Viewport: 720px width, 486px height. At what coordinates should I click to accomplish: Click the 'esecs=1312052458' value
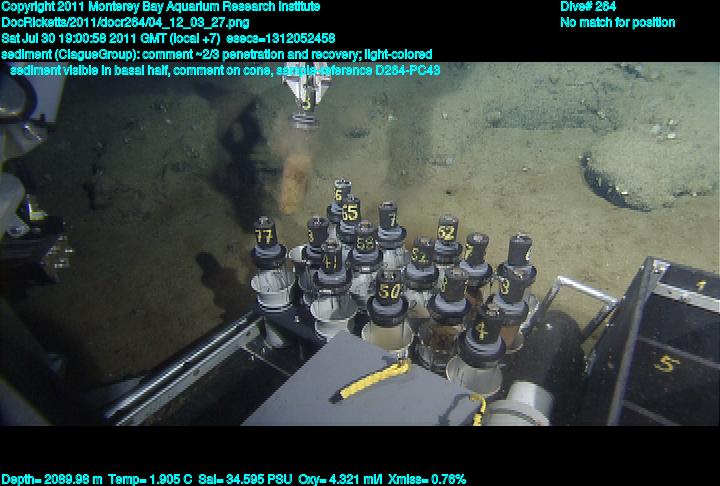281,38
